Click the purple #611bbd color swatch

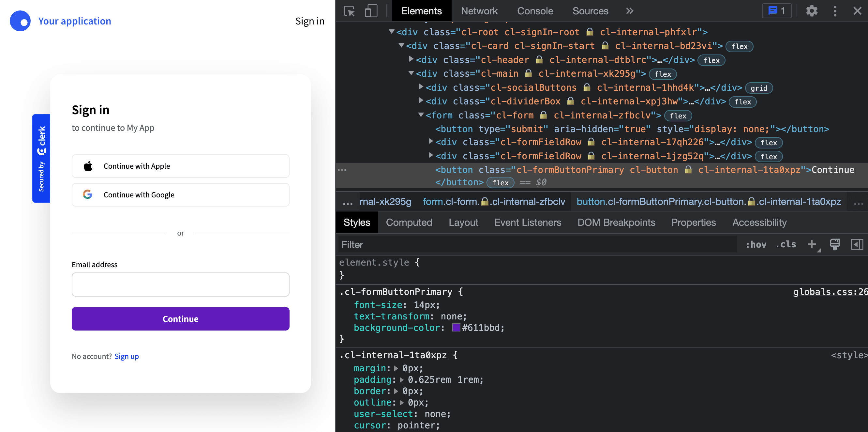click(456, 327)
